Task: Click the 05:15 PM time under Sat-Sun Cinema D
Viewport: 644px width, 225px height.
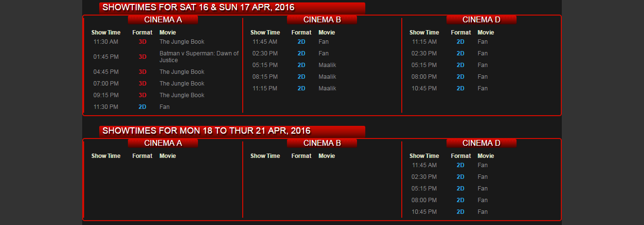Action: coord(424,65)
